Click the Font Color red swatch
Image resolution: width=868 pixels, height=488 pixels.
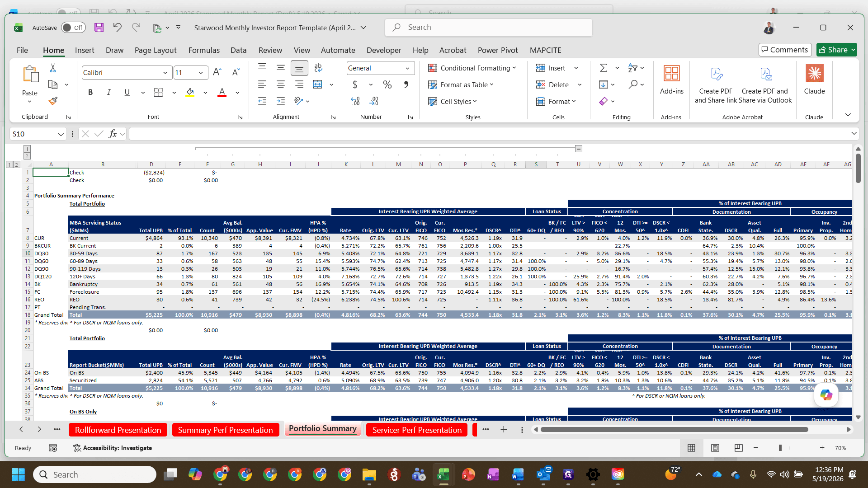tap(222, 93)
